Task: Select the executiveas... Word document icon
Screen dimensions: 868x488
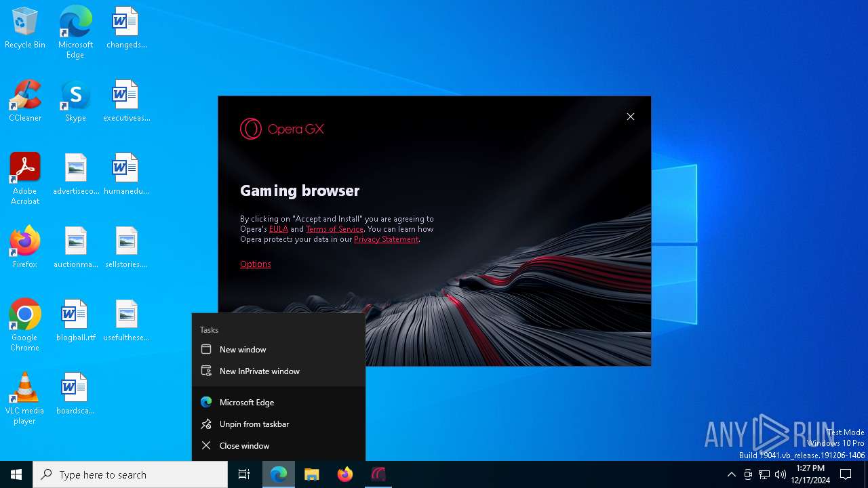Action: (x=126, y=102)
